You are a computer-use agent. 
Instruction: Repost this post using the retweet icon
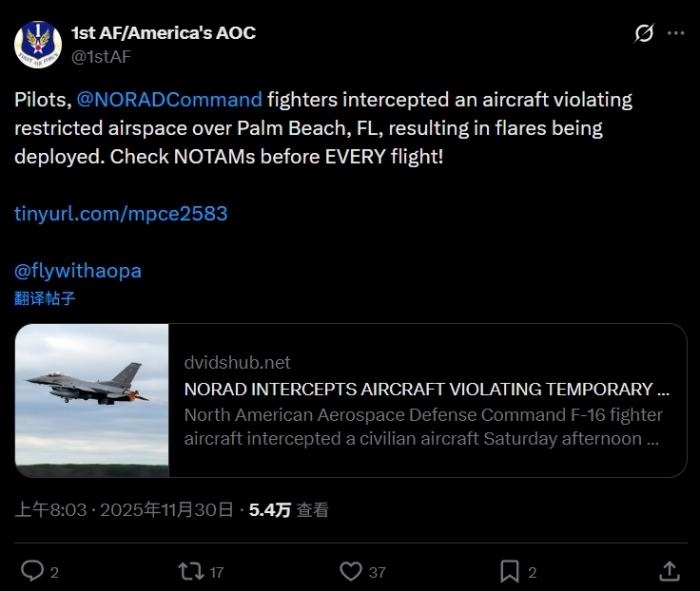pyautogui.click(x=189, y=571)
